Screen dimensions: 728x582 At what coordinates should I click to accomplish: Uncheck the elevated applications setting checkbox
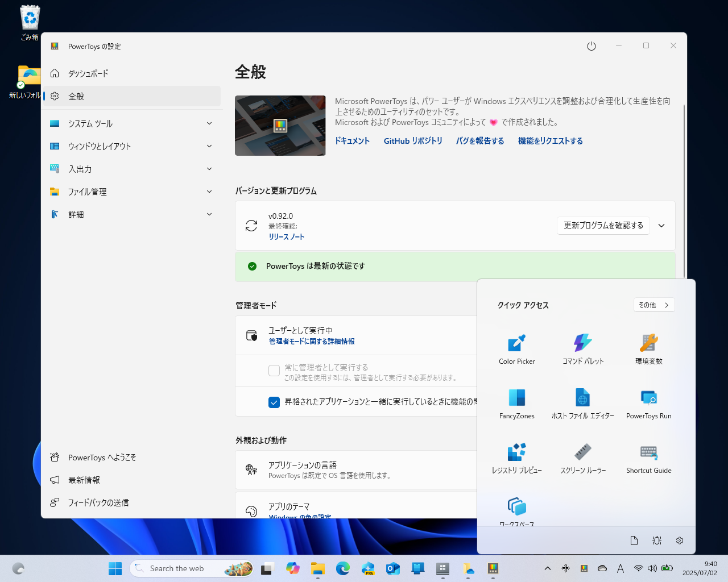pyautogui.click(x=274, y=402)
